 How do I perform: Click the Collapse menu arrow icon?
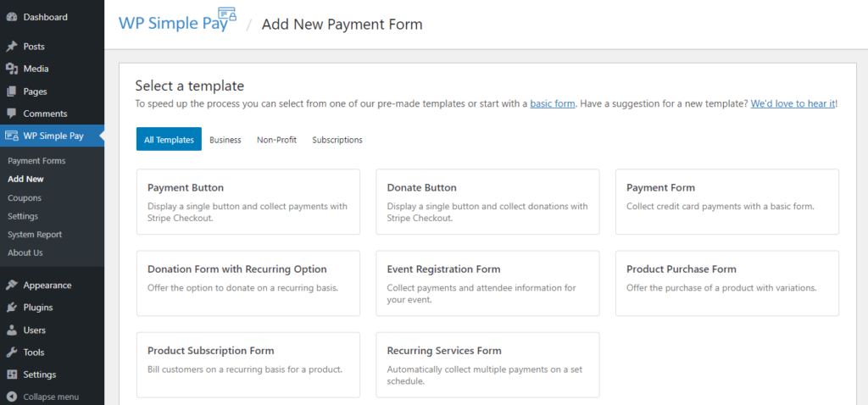11,397
